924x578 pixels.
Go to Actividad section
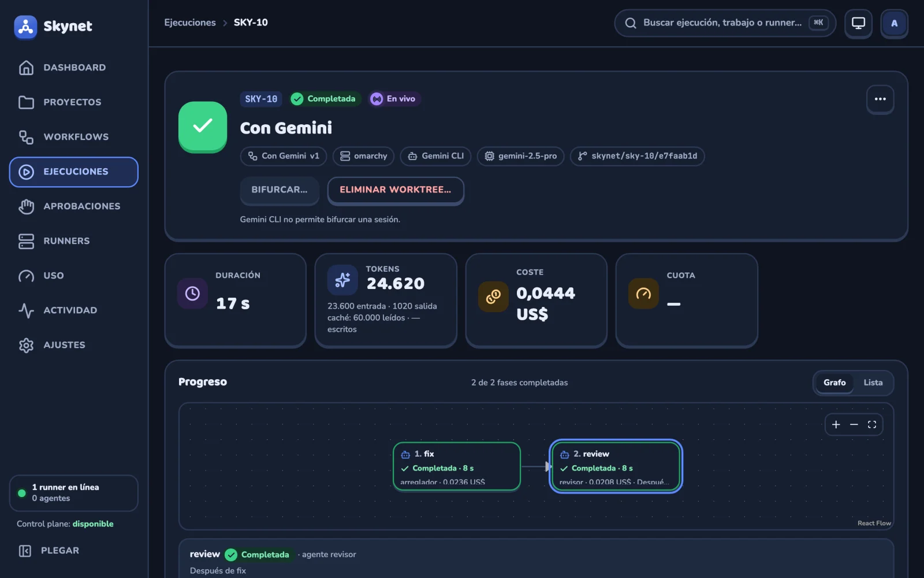point(74,310)
